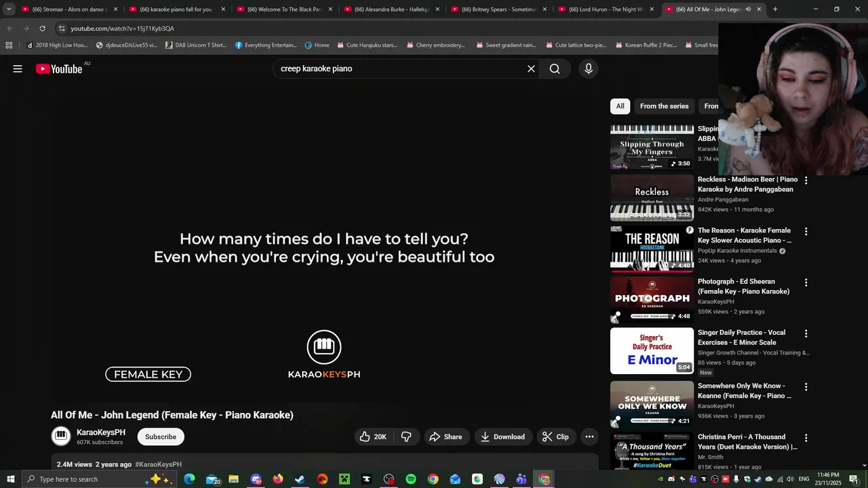The height and width of the screenshot is (488, 868).
Task: Open 2018 High Low Hoo bookmark
Action: pyautogui.click(x=56, y=45)
